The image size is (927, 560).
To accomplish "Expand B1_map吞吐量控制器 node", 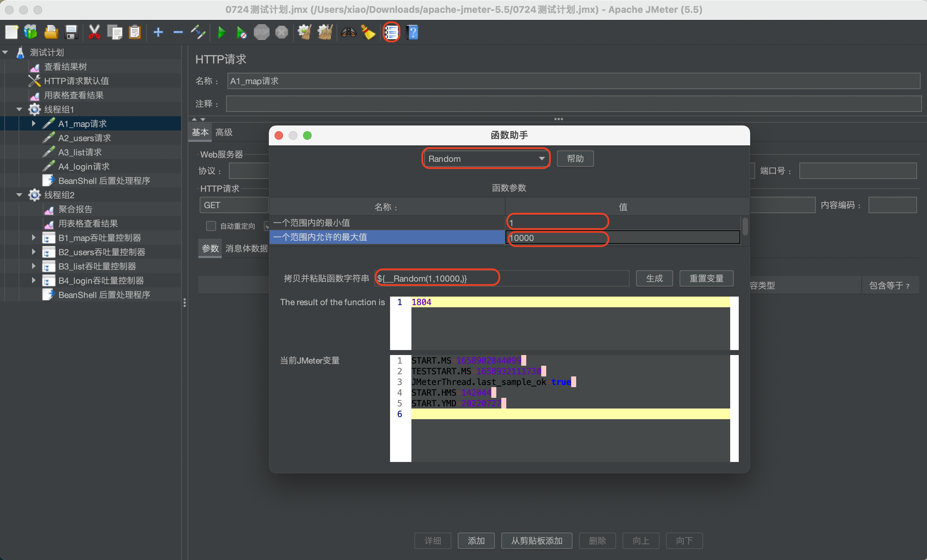I will coord(34,238).
